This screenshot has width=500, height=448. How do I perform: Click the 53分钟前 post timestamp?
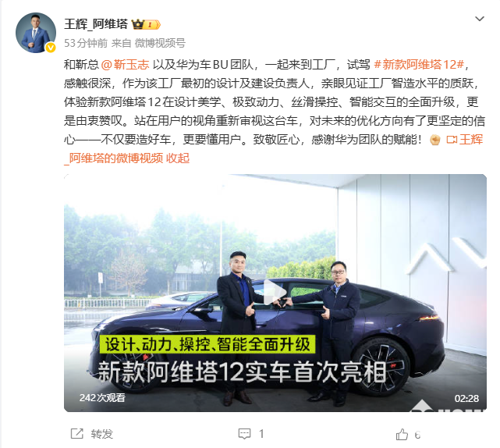click(x=86, y=43)
